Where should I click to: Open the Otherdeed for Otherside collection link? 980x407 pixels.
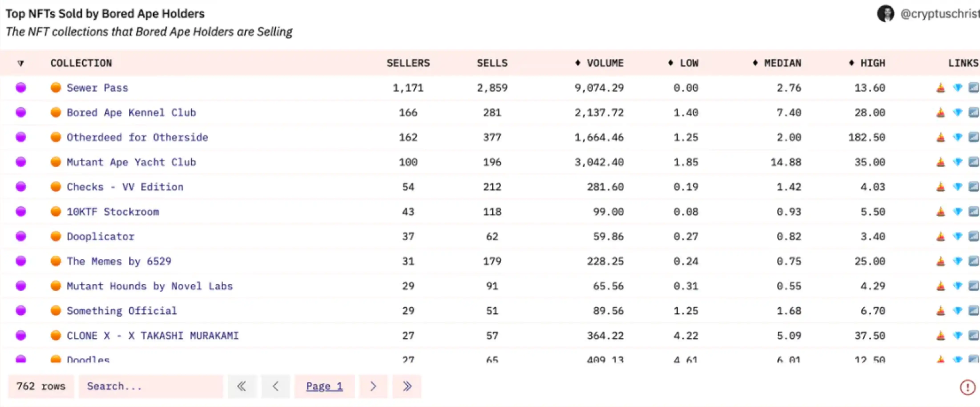(x=138, y=137)
